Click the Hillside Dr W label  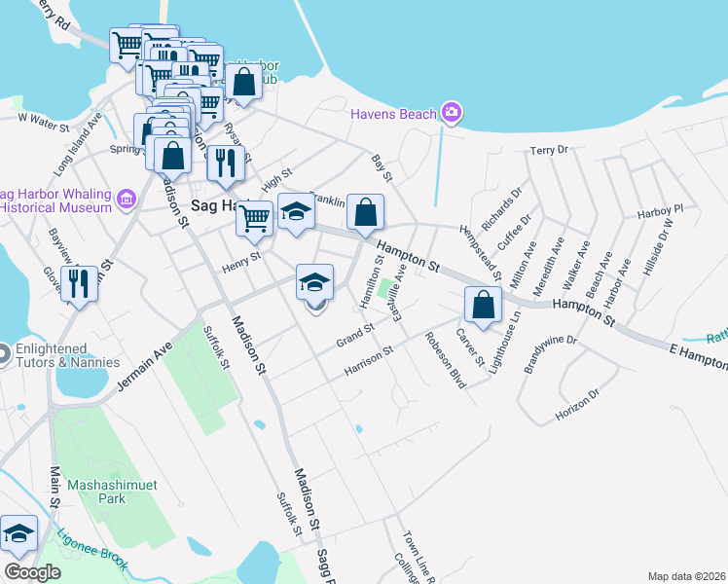[658, 247]
